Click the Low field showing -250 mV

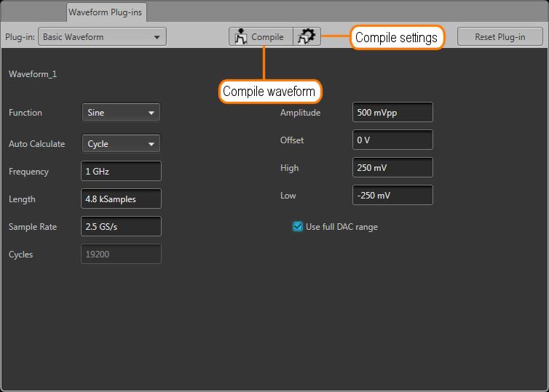click(392, 196)
